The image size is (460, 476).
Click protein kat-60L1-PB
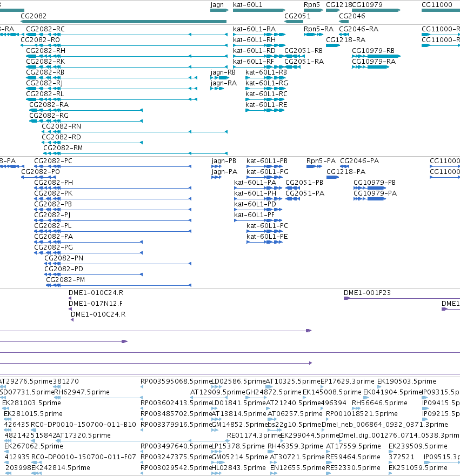pyautogui.click(x=267, y=161)
